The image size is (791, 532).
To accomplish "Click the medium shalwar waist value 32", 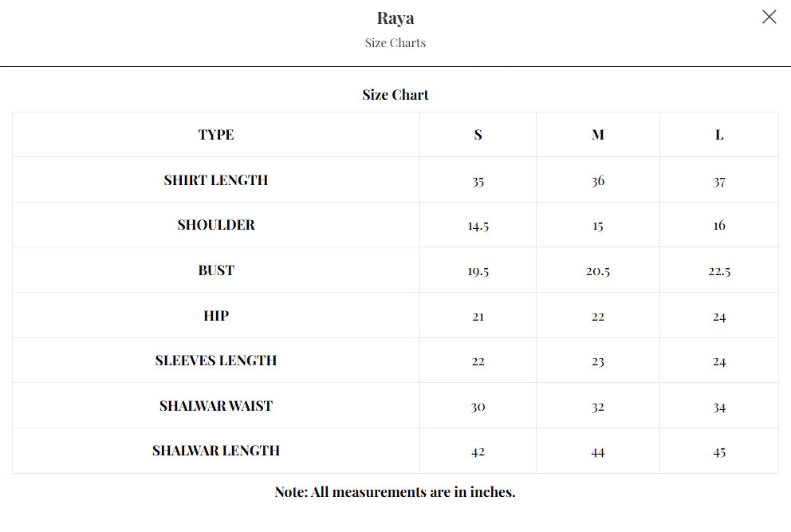I will coord(598,407).
